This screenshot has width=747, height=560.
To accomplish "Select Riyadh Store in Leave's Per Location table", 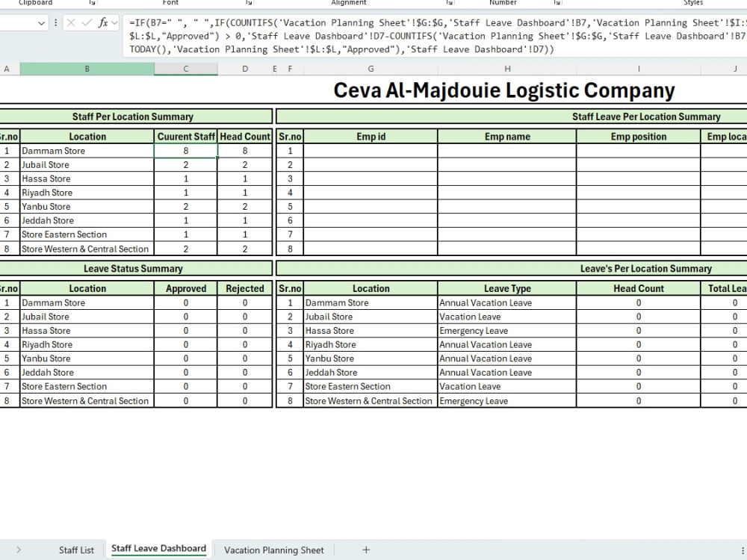I will [x=371, y=344].
